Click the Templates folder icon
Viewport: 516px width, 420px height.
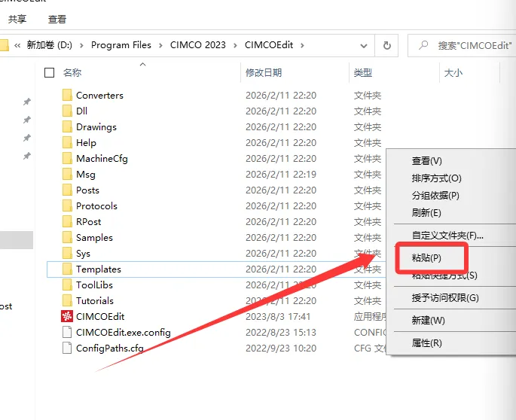pos(67,269)
